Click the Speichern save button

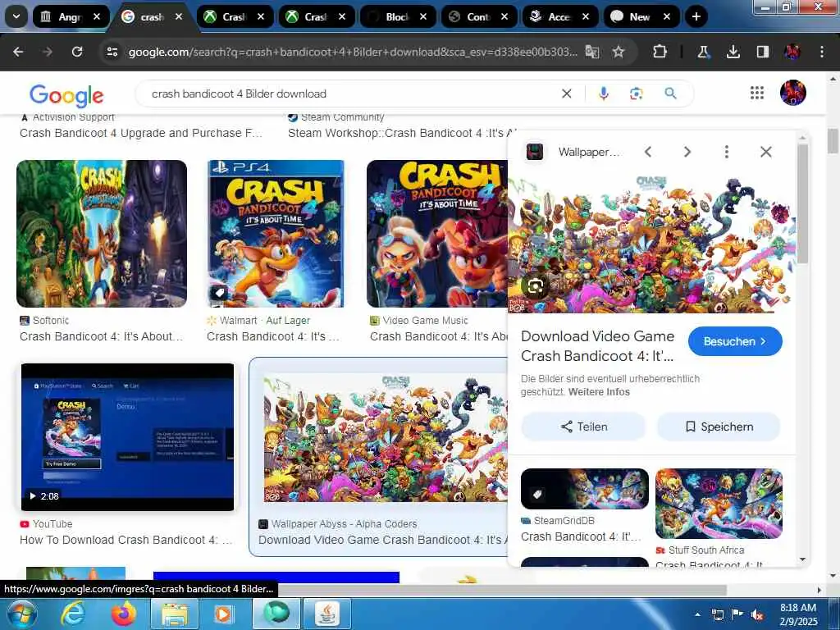(x=719, y=427)
